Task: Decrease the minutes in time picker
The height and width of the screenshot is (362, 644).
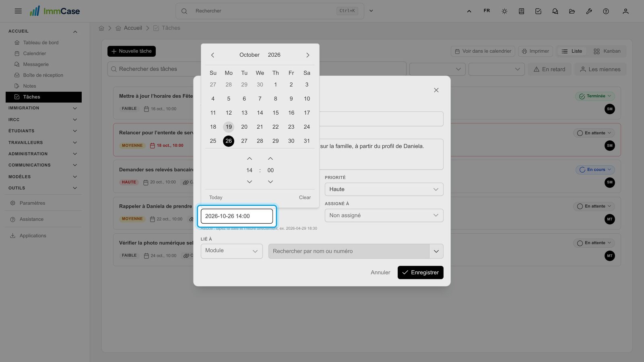Action: [270, 182]
